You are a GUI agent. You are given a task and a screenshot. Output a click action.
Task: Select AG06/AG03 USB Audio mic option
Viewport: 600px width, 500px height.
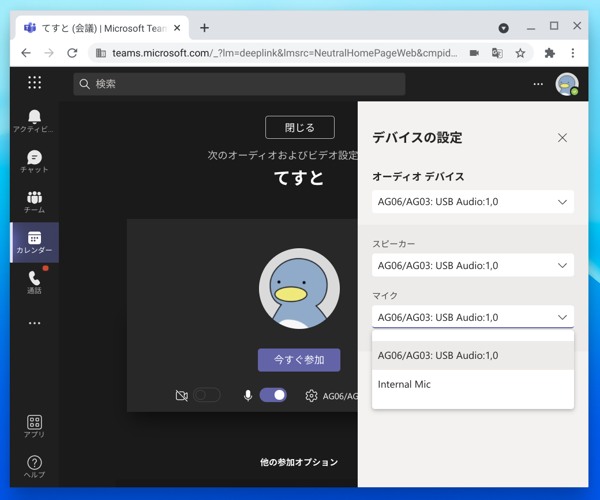tap(473, 355)
